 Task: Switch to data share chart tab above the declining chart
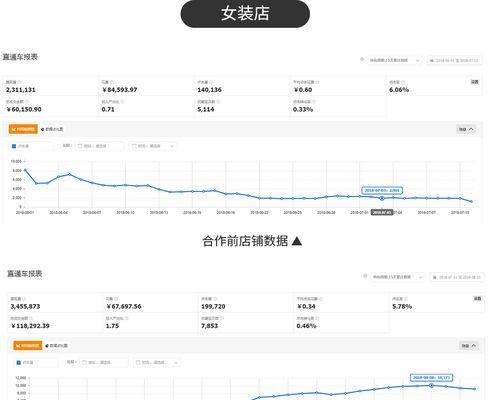[52, 129]
